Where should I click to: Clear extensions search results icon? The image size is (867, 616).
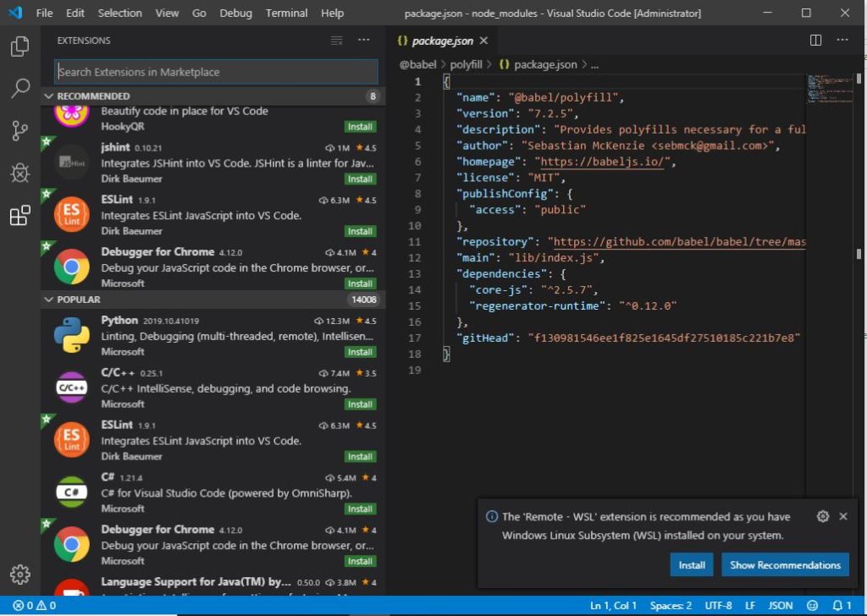337,41
